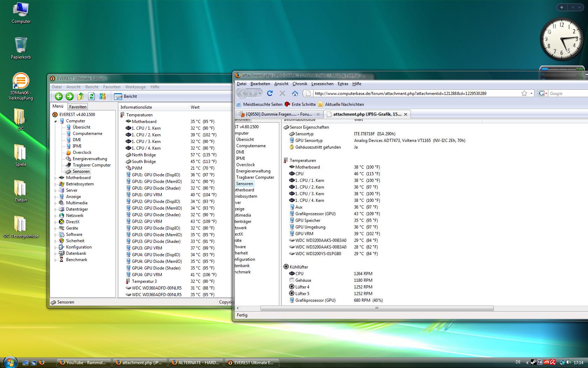
Task: Click the horizontal scrollbar in Firefox
Action: pyautogui.click(x=377, y=308)
